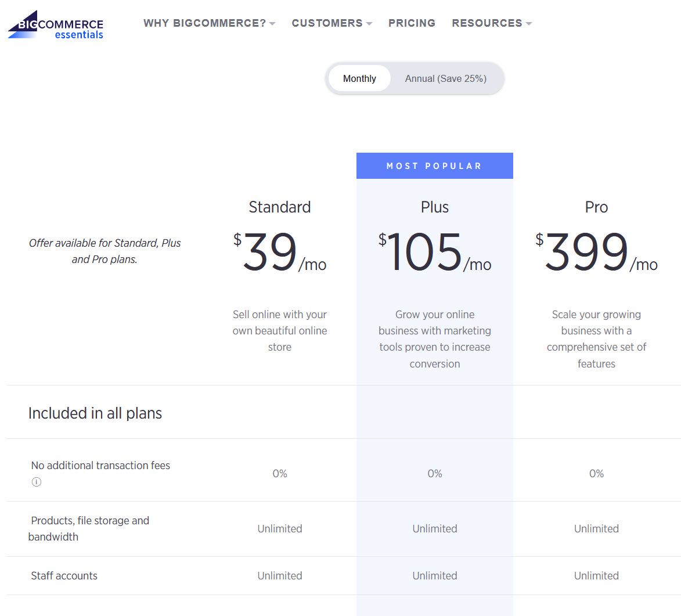
Task: Click 'Grow your online business' Plus description
Action: coord(435,339)
